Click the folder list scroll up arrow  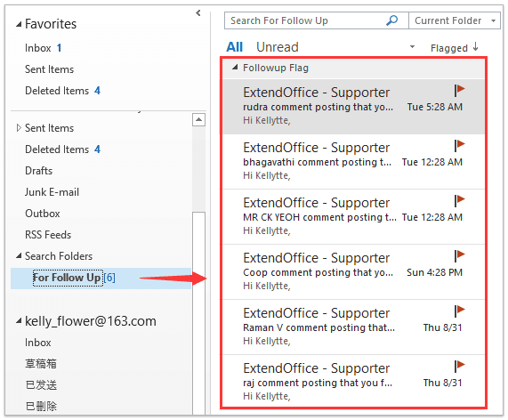click(198, 120)
